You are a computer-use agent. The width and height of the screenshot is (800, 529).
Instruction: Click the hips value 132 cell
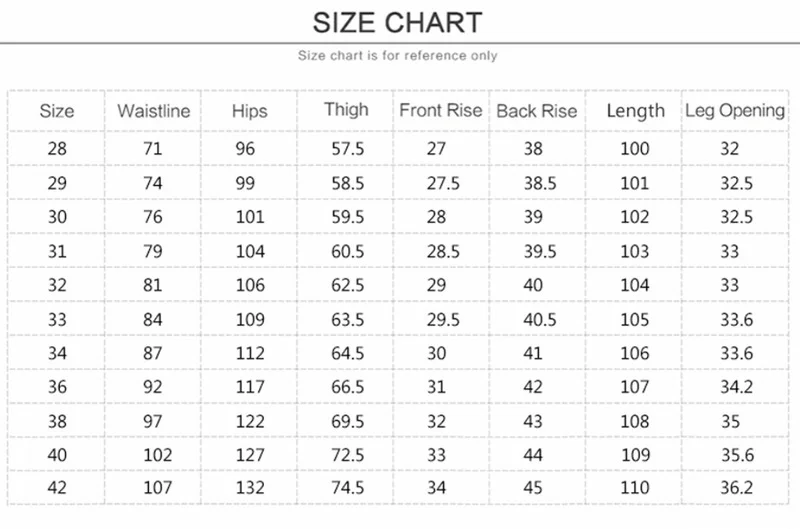point(249,488)
